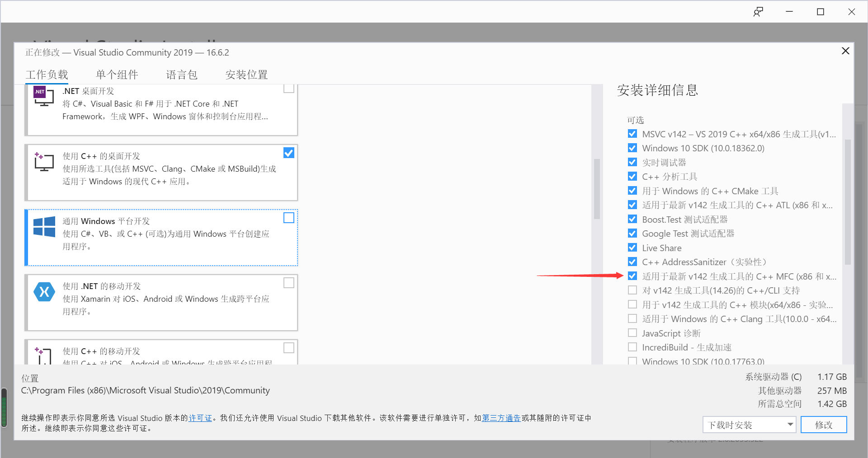Check the 使用 C++ 的移动开发 workload
The image size is (868, 458).
[289, 348]
